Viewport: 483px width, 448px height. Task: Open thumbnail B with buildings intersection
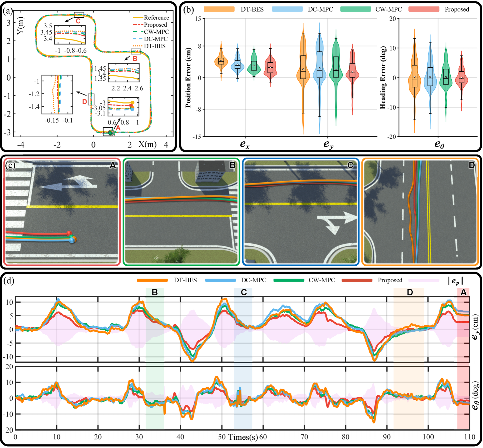pos(181,211)
